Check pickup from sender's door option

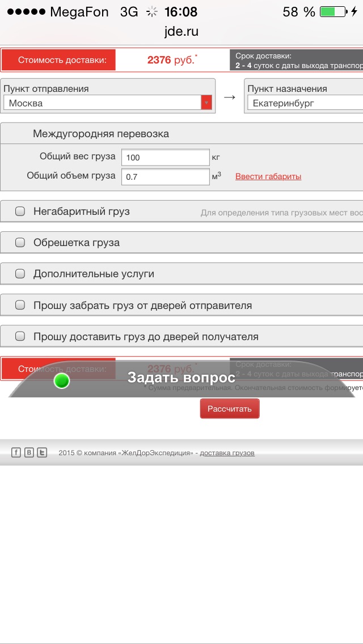[x=20, y=305]
